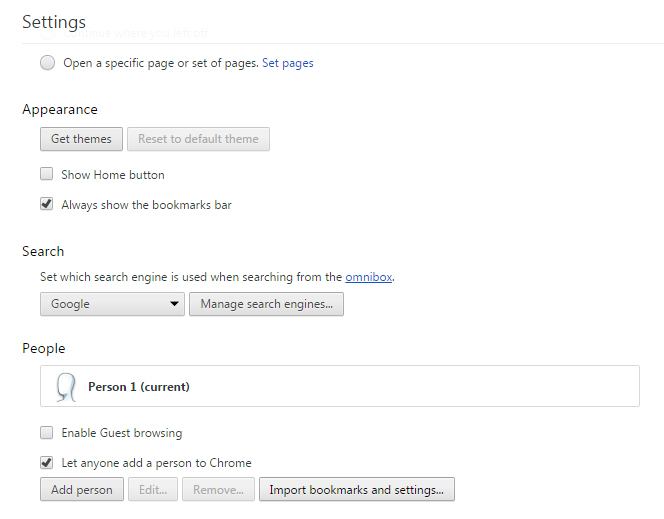
Task: Click the Person 1 avatar icon
Action: tap(66, 386)
